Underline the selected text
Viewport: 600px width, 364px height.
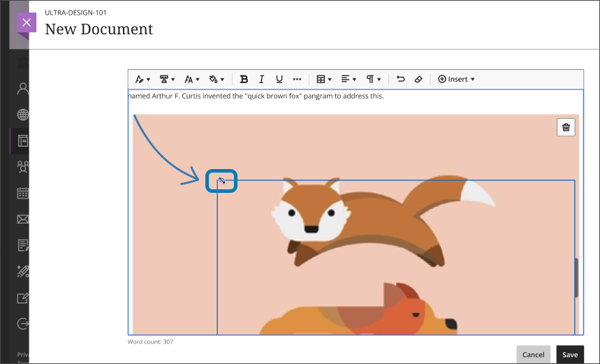(279, 80)
